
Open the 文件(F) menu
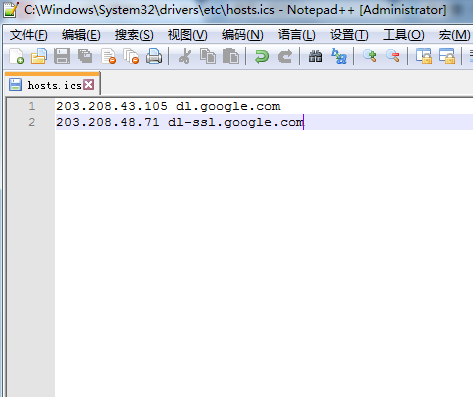click(x=29, y=35)
